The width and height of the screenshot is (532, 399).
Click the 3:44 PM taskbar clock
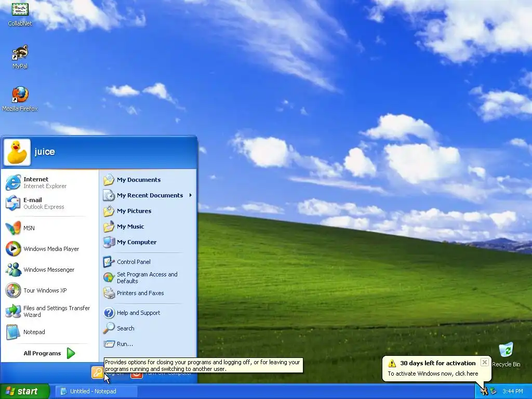(513, 392)
